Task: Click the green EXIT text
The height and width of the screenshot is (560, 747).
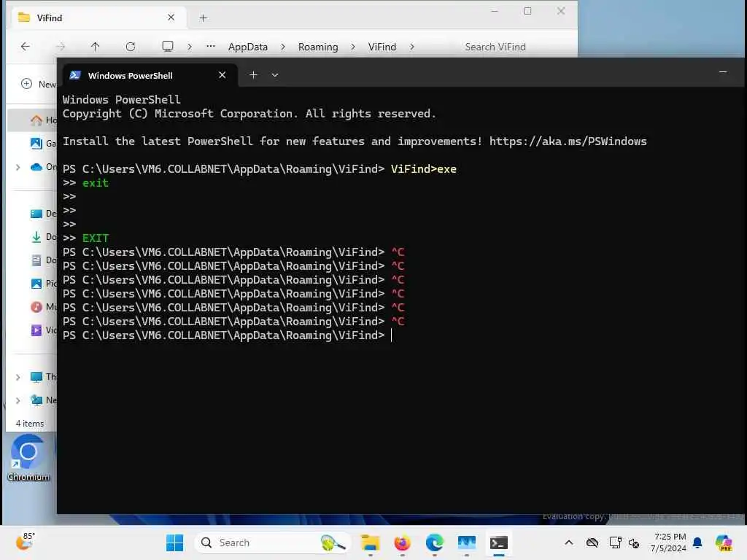Action: pyautogui.click(x=96, y=238)
